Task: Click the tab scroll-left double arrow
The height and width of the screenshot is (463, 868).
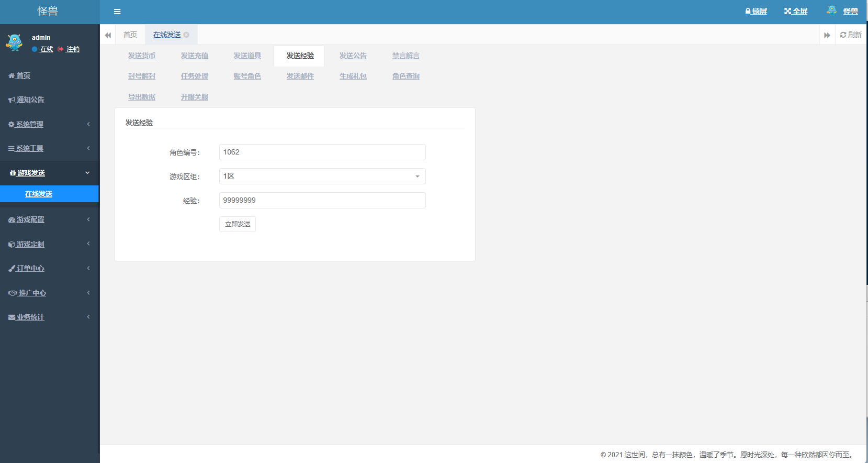Action: pyautogui.click(x=108, y=35)
